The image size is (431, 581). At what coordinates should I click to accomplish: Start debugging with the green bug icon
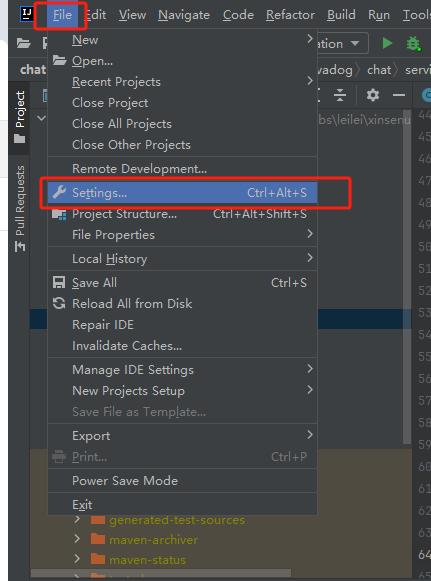tap(413, 44)
